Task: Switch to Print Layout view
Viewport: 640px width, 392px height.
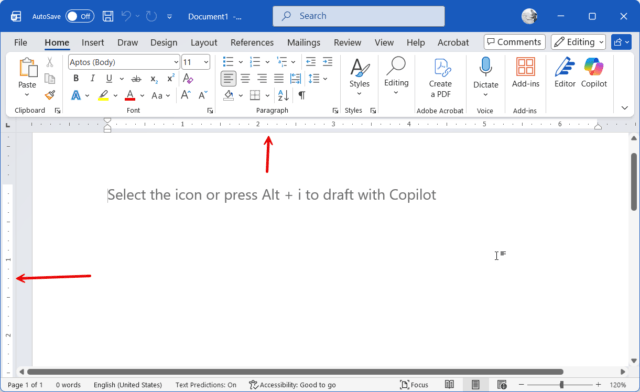Action: tap(476, 385)
